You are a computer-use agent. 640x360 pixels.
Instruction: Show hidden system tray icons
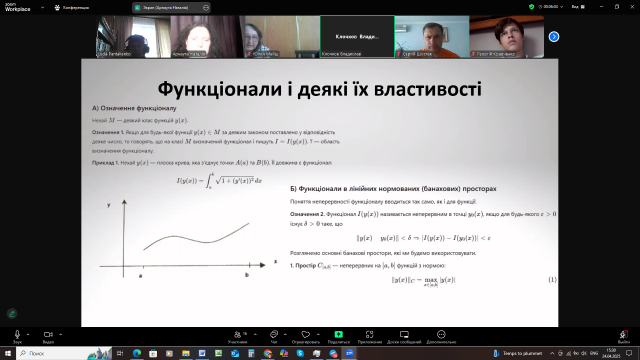[552, 353]
